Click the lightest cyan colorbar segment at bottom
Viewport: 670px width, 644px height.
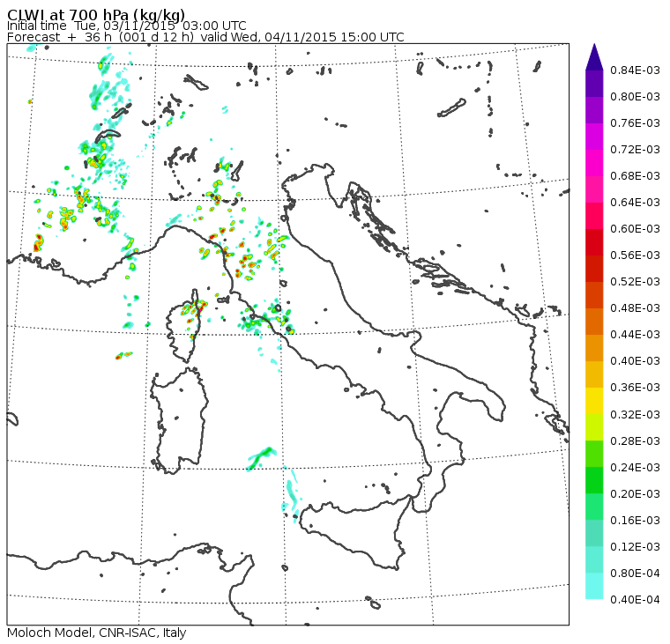pos(594,586)
